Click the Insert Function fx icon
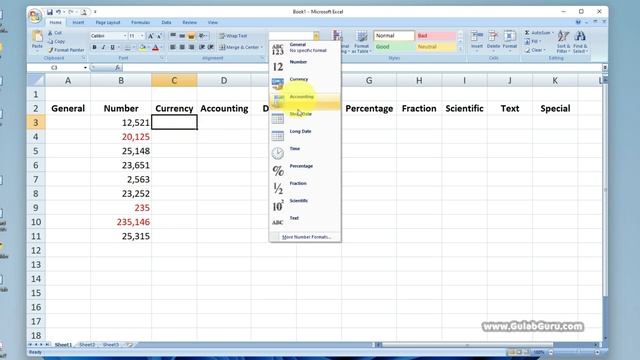The width and height of the screenshot is (640, 360). pos(118,68)
